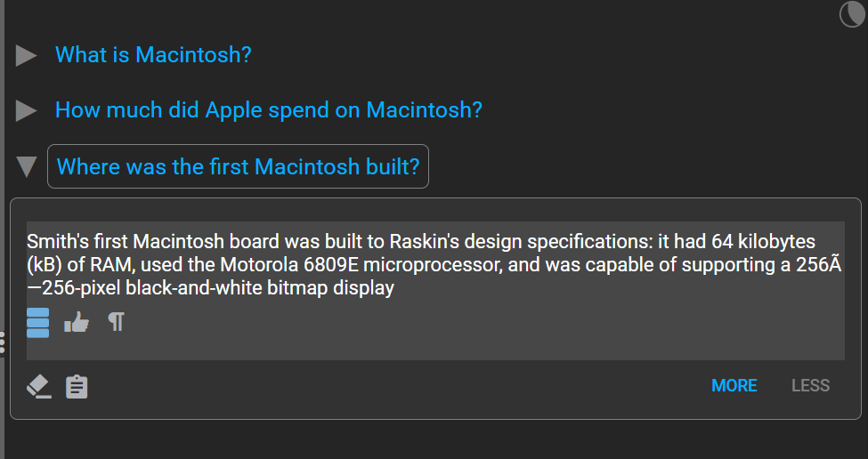Screen dimensions: 868x459
Task: Collapse the "Where was the first Macintosh built?" triangle
Action: (x=27, y=166)
